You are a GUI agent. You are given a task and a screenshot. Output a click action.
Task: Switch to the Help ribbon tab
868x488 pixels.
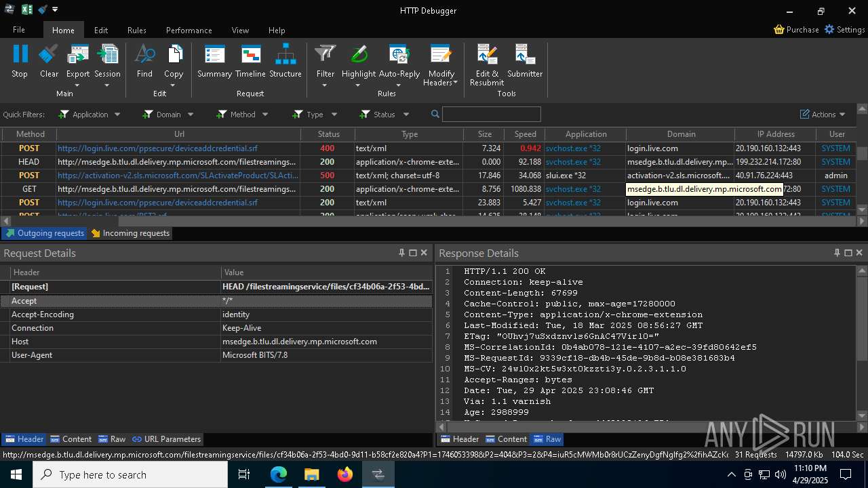click(277, 30)
